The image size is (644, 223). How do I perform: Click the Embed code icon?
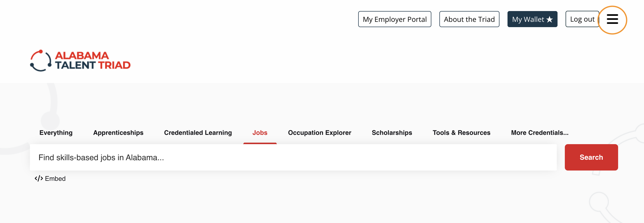[x=39, y=179]
